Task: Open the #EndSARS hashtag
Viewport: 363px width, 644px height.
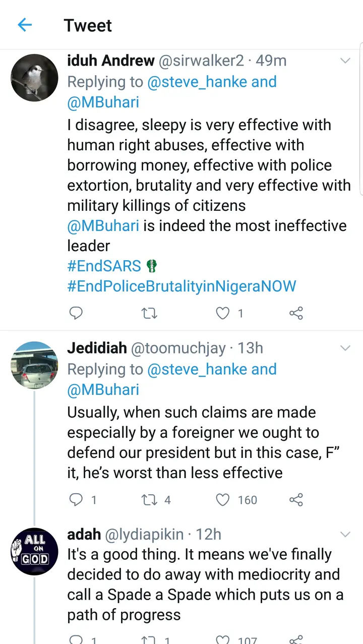Action: (x=104, y=266)
